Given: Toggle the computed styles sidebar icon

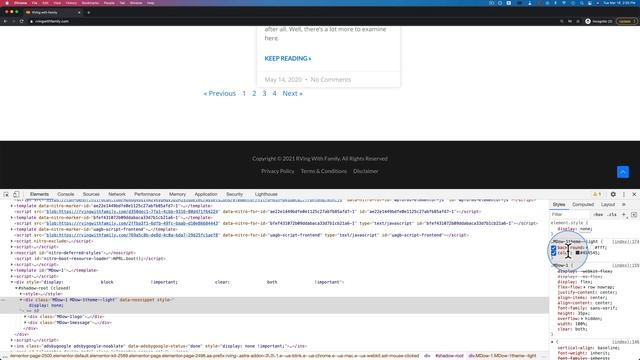Looking at the screenshot, I should tap(634, 214).
